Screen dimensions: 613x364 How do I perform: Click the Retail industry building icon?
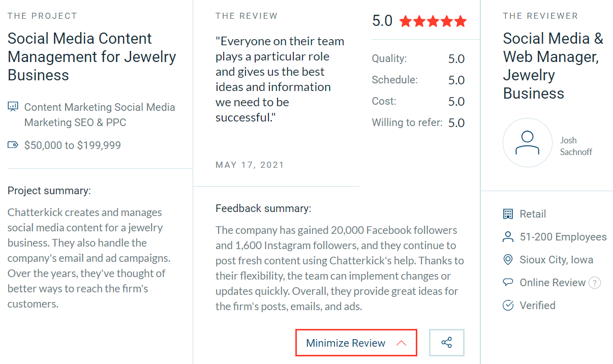pyautogui.click(x=508, y=214)
